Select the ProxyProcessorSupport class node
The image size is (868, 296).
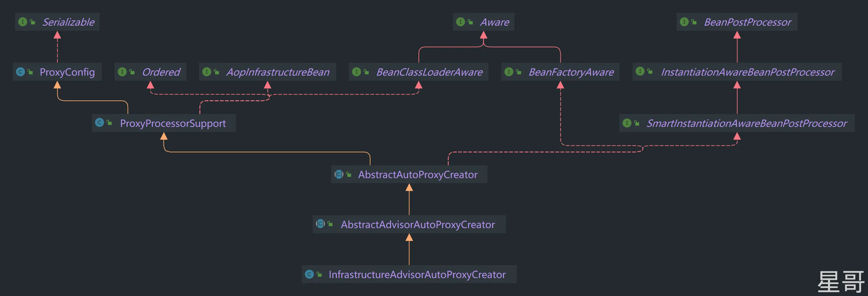pyautogui.click(x=173, y=123)
